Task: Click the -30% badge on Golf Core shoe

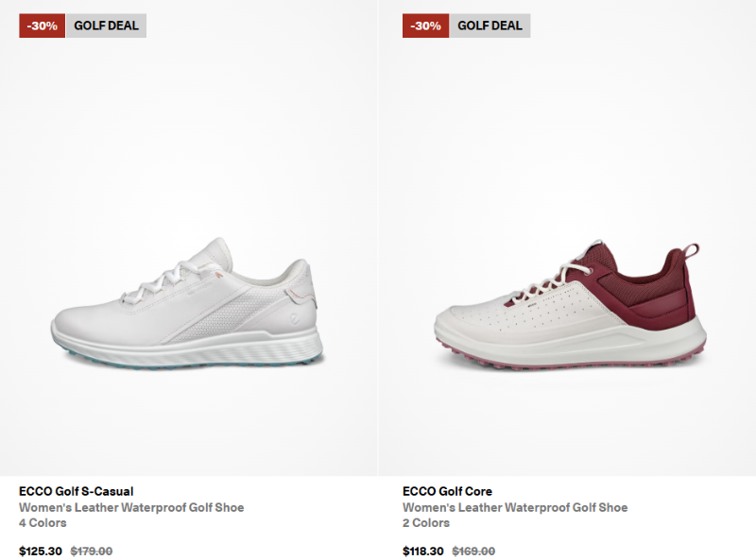Action: point(426,25)
